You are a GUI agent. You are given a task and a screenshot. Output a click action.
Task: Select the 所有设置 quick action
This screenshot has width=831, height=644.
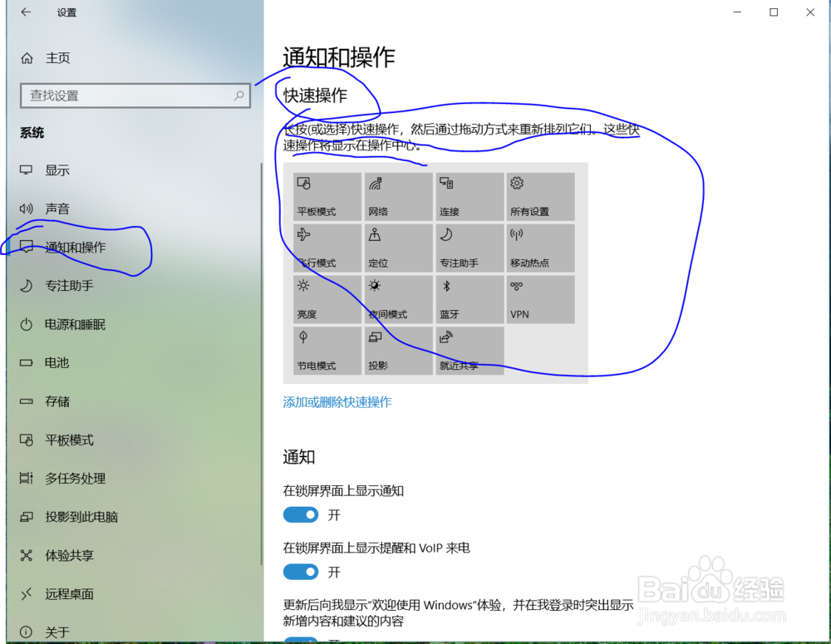click(541, 197)
